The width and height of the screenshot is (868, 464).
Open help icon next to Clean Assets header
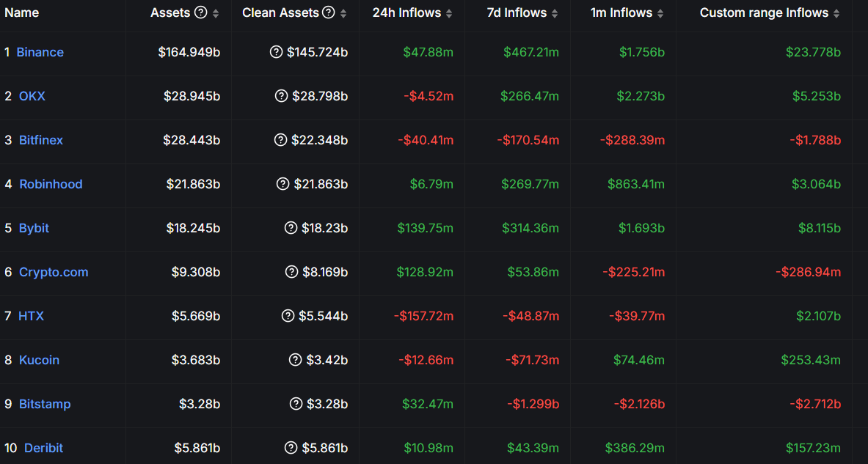pos(329,12)
